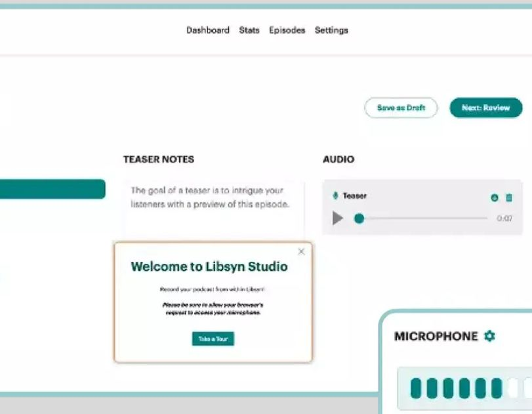Open the Episodes section
Viewport: 532px width, 414px height.
click(x=287, y=30)
